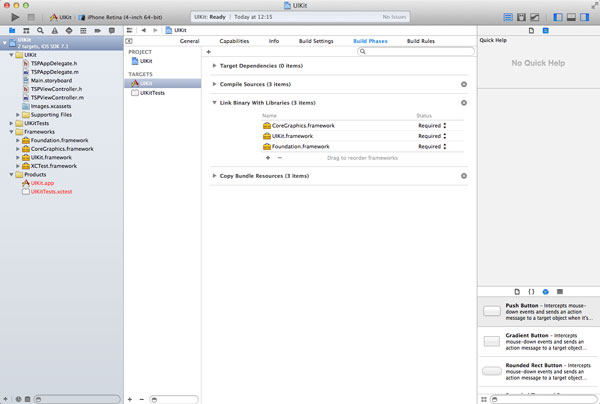
Task: Show the Quick Help inspector
Action: coord(546,31)
